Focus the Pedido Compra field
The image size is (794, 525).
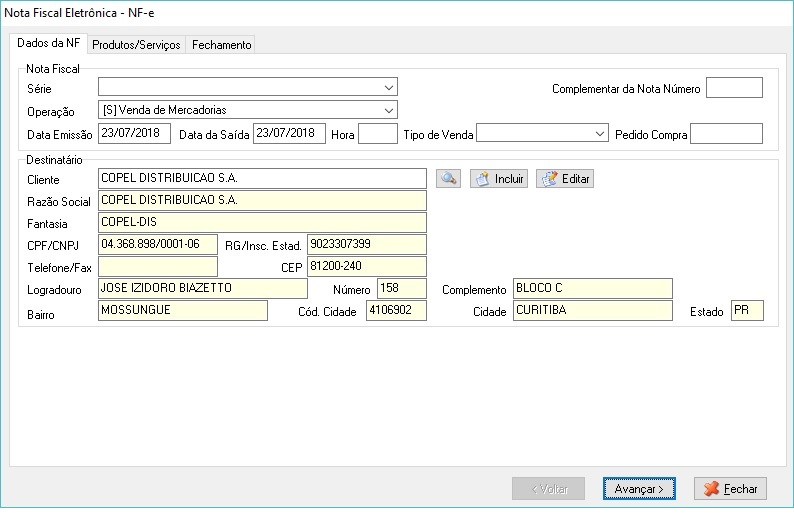tap(726, 133)
